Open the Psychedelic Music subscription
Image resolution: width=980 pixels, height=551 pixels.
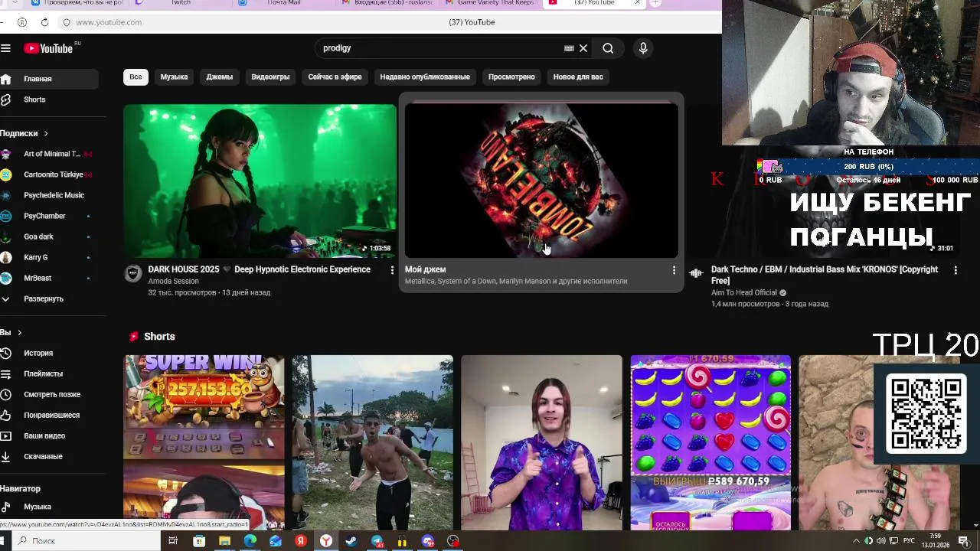click(x=49, y=195)
